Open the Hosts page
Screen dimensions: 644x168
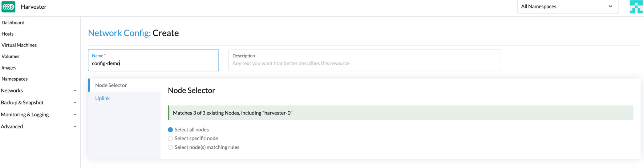pos(8,34)
